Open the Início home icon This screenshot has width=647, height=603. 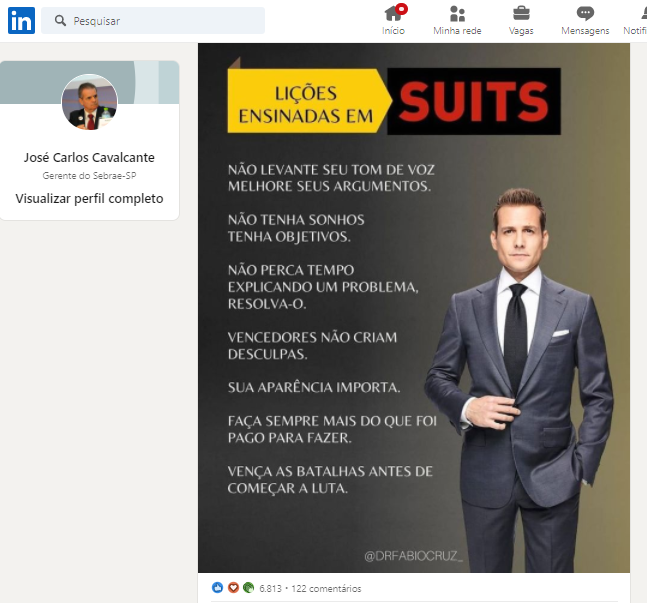tap(393, 14)
